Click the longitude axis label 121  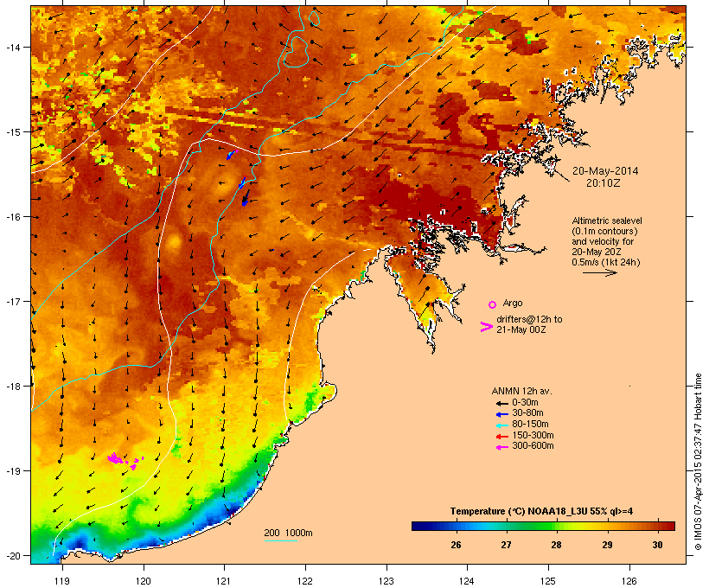pyautogui.click(x=224, y=581)
